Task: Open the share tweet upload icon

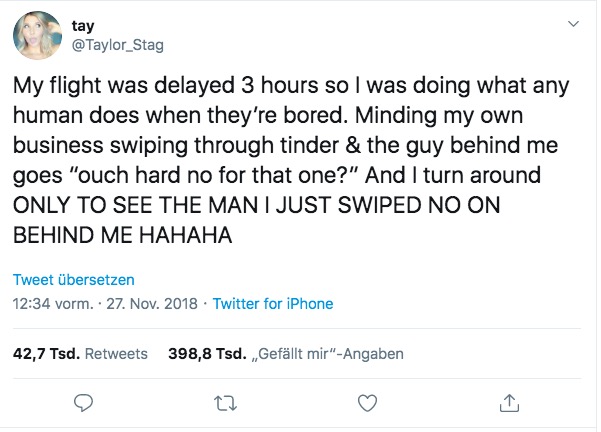Action: [x=509, y=403]
